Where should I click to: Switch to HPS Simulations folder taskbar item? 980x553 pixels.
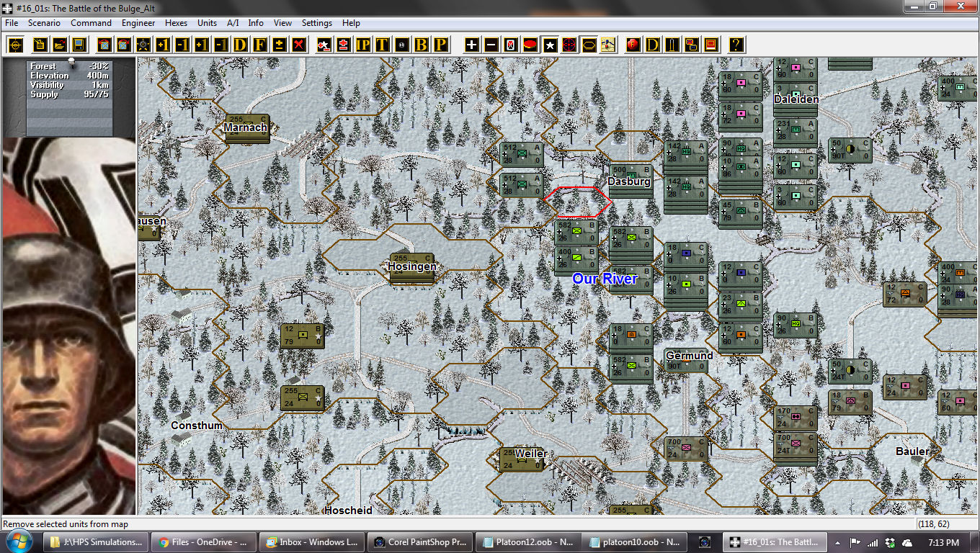click(x=97, y=542)
